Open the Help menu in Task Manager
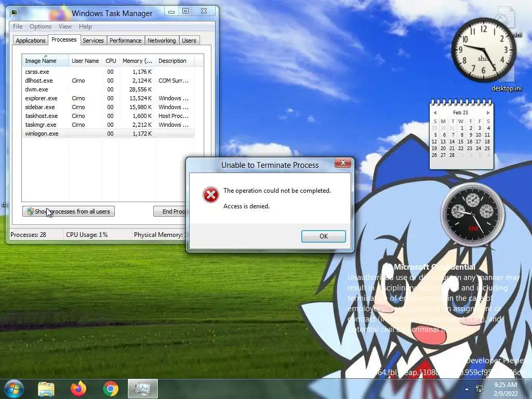This screenshot has height=399, width=532. click(85, 26)
